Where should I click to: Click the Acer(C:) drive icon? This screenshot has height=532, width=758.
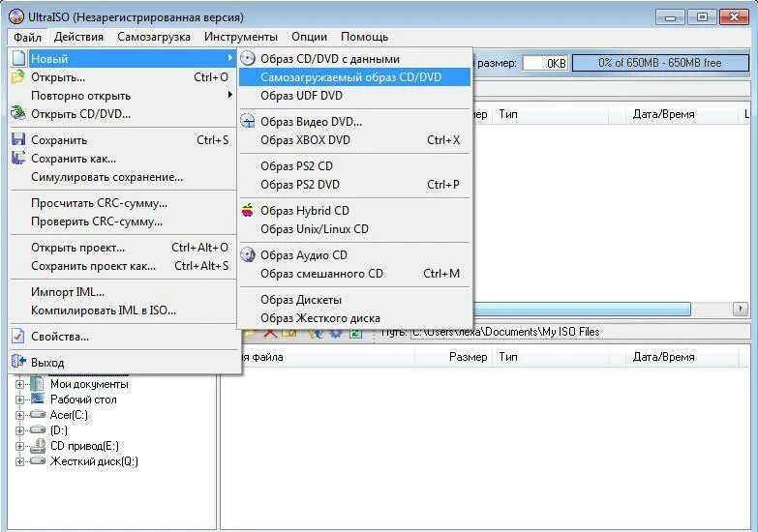coord(37,415)
